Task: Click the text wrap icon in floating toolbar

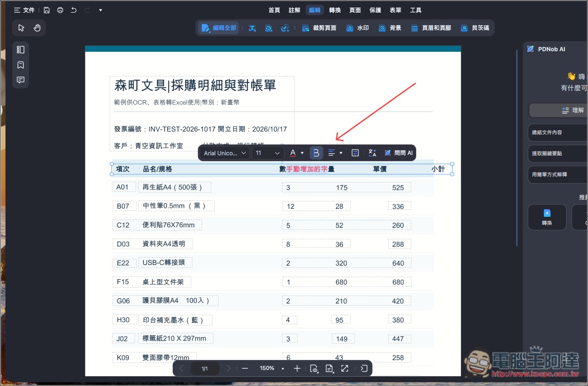Action: pyautogui.click(x=355, y=153)
